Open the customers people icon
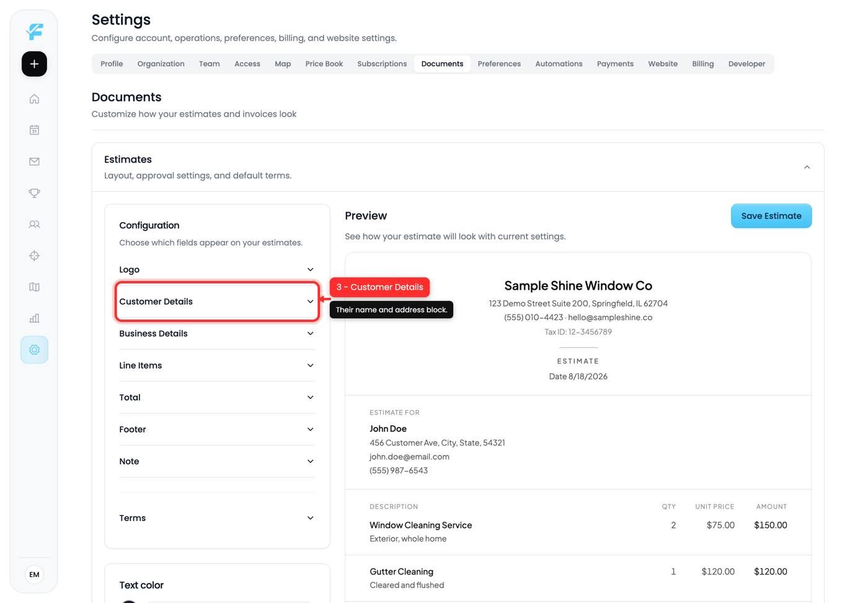Screen dimensions: 868x603 click(34, 225)
